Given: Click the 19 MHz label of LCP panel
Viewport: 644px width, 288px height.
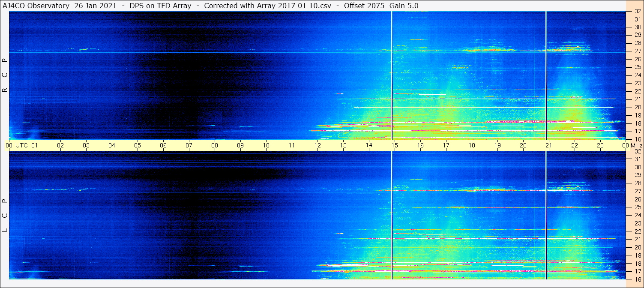Looking at the screenshot, I should [x=637, y=255].
